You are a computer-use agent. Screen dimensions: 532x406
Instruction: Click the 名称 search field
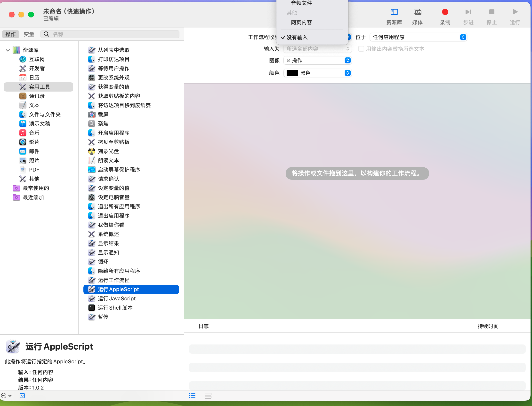110,34
